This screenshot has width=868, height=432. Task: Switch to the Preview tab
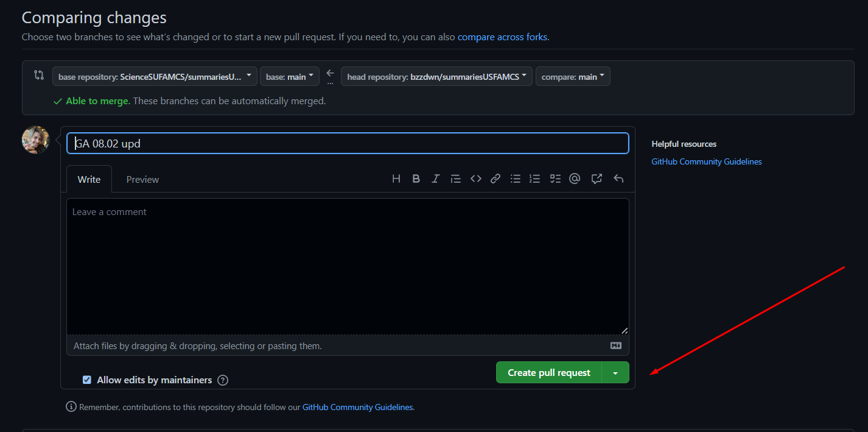[x=142, y=179]
